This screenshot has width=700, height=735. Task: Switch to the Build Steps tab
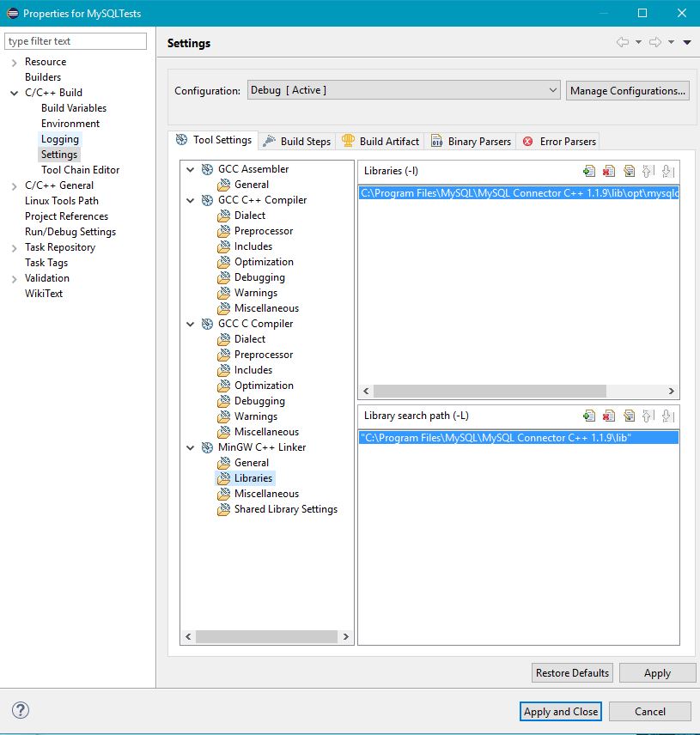coord(297,141)
